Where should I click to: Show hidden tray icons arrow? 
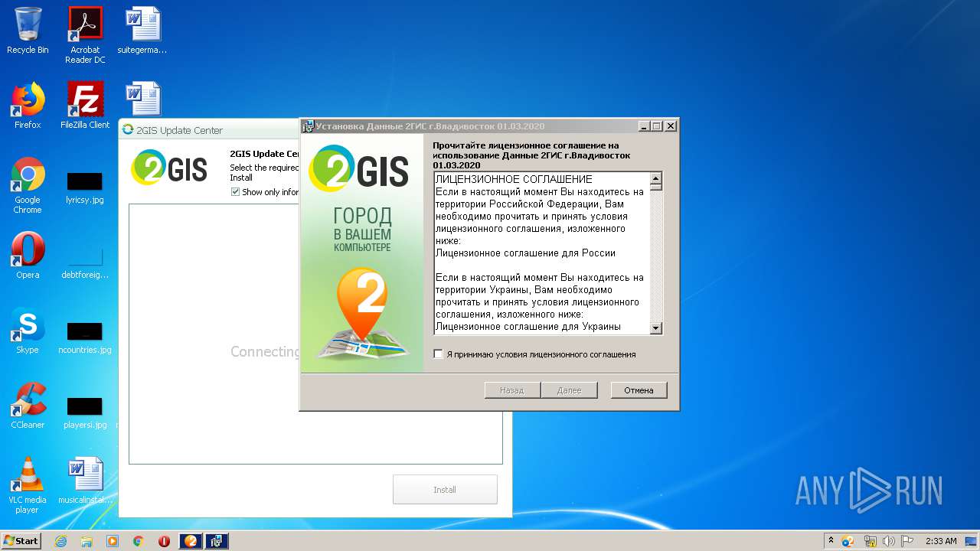[831, 541]
